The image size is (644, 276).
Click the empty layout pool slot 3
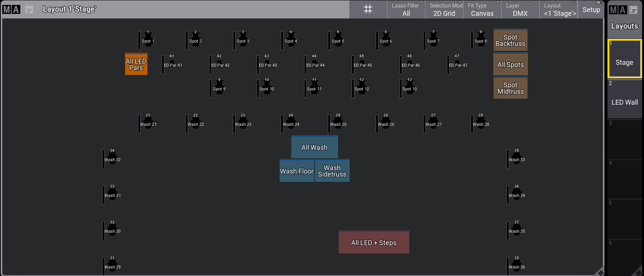624,139
